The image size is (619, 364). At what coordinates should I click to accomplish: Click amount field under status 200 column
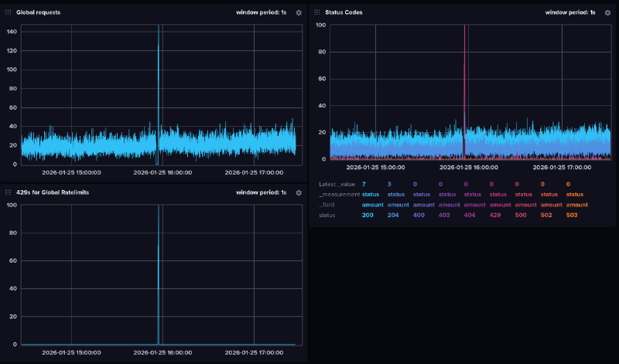point(372,205)
